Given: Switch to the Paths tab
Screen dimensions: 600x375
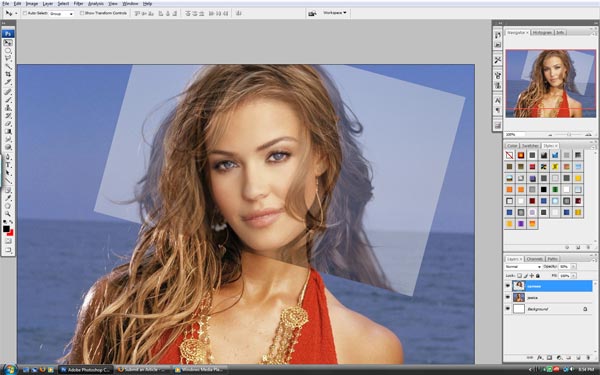Looking at the screenshot, I should click(x=553, y=259).
